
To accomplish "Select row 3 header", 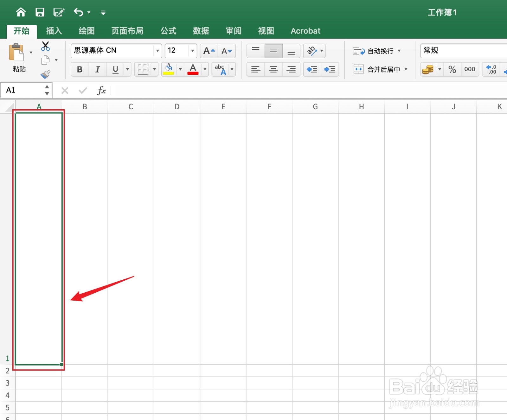I will point(8,383).
